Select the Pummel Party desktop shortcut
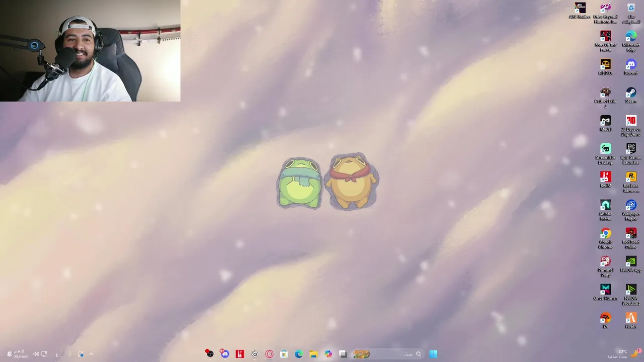Screen dimensions: 644x362 click(605, 266)
